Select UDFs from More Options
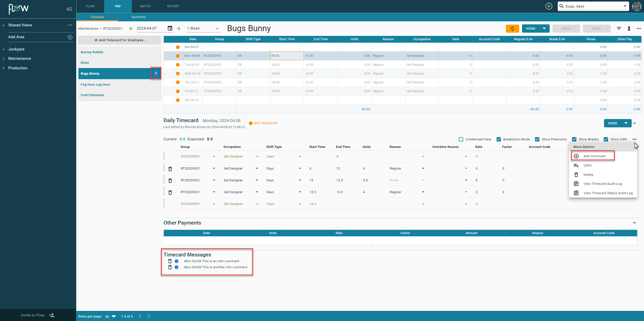This screenshot has width=644, height=321. [x=603, y=165]
